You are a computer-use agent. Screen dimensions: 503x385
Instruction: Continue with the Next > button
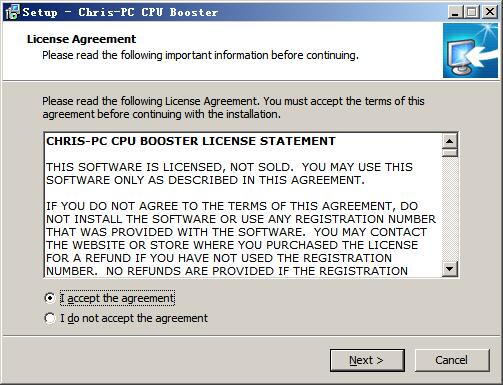[367, 360]
